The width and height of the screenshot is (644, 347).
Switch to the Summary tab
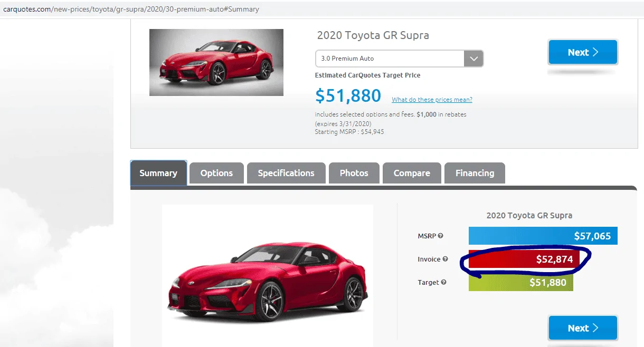click(158, 173)
